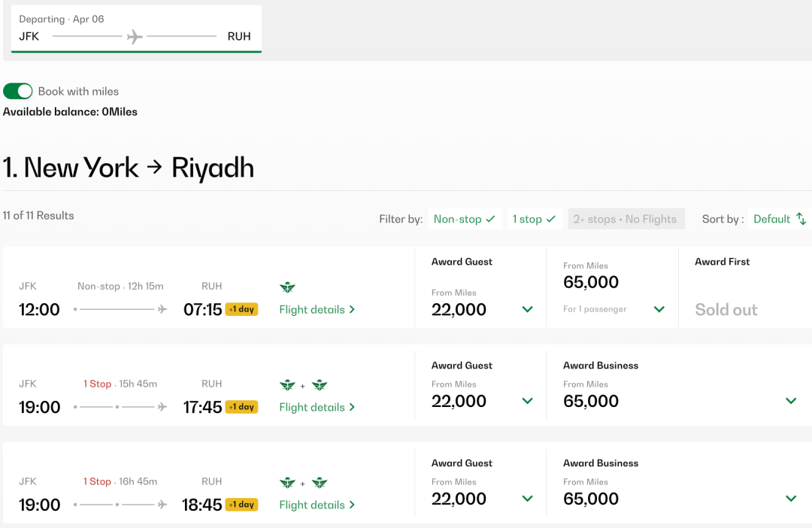Click the +1 day badge on 07:15 arrival
Viewport: 812px width, 528px height.
241,309
